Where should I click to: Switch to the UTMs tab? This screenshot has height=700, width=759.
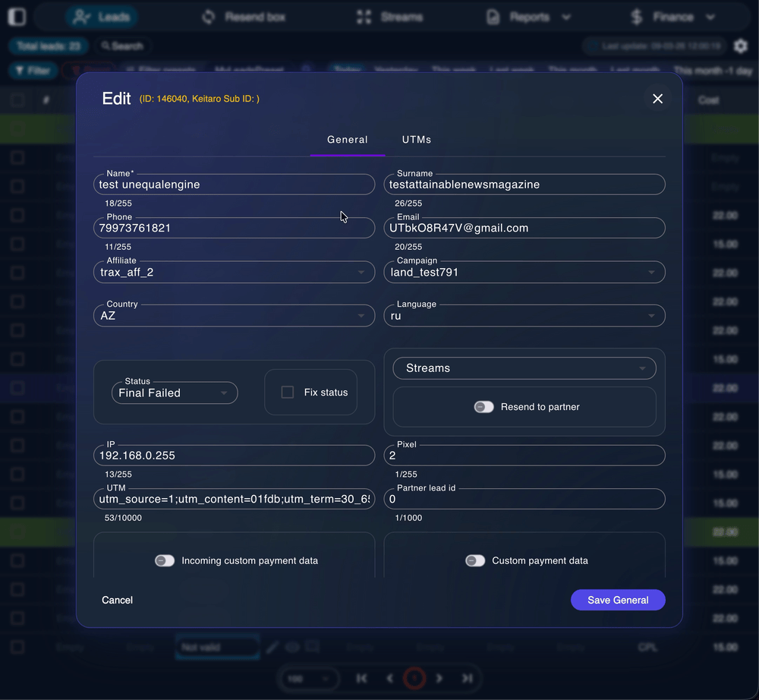point(417,140)
